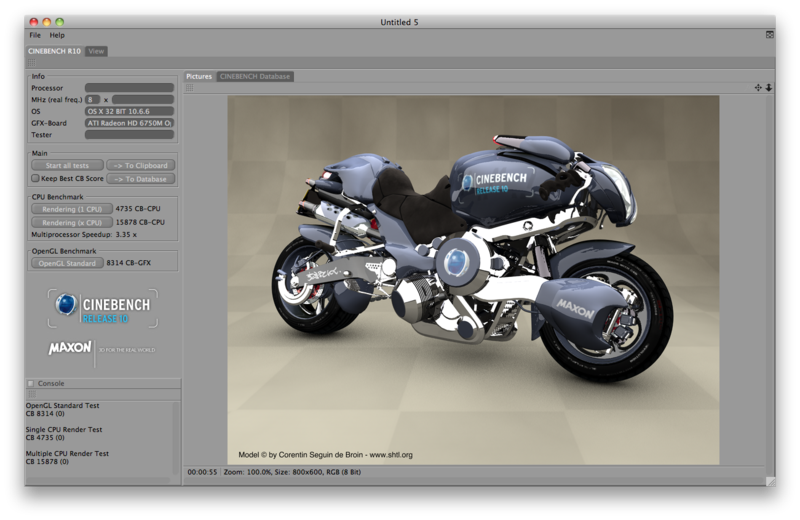Click the green zoom window button
Image resolution: width=800 pixels, height=520 pixels.
pyautogui.click(x=60, y=22)
